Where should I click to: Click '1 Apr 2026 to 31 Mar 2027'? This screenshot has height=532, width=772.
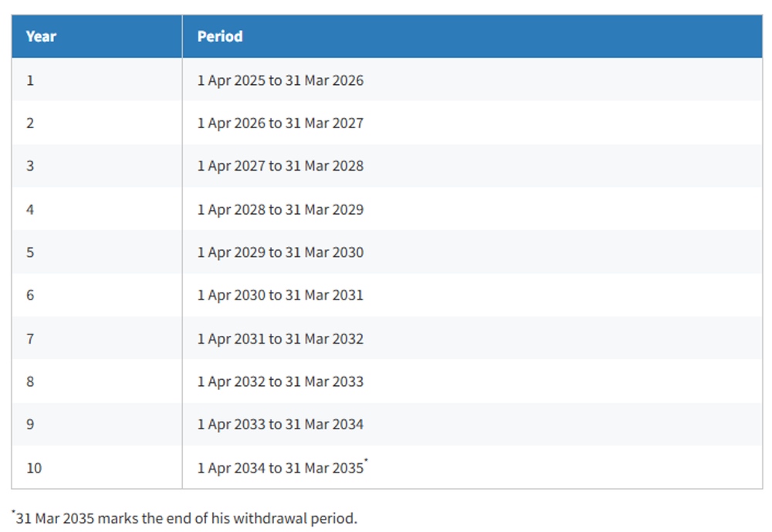tap(280, 123)
